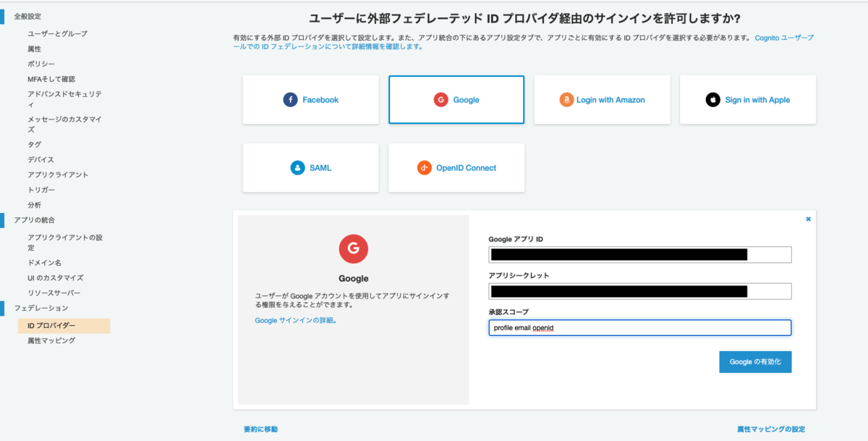The width and height of the screenshot is (868, 441).
Task: Open アドバンスドセキュリティ in sidebar
Action: pos(64,99)
